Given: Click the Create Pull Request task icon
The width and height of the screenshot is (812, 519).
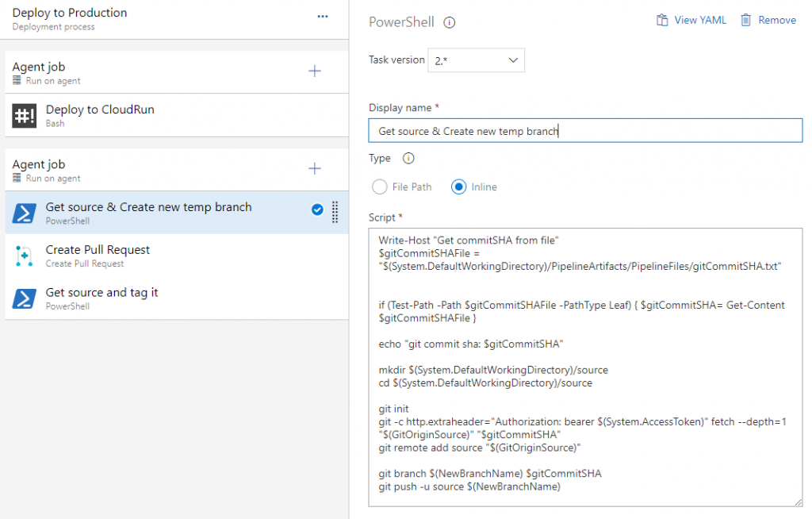Looking at the screenshot, I should (25, 256).
